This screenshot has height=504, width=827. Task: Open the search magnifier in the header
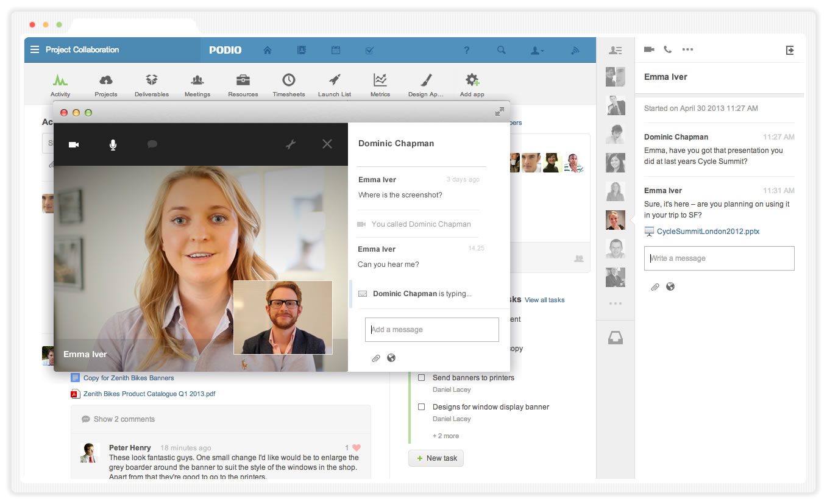pyautogui.click(x=501, y=51)
